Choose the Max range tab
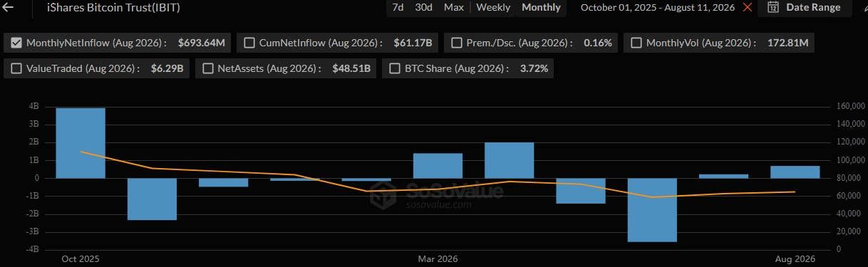This screenshot has height=267, width=868. click(453, 7)
